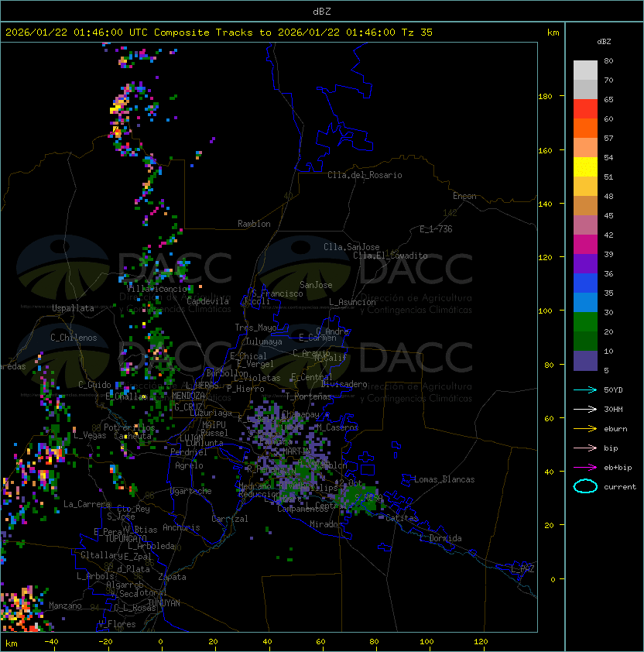The width and height of the screenshot is (644, 652).
Task: Select the orange swatch between 60 and 57
Action: (x=585, y=129)
